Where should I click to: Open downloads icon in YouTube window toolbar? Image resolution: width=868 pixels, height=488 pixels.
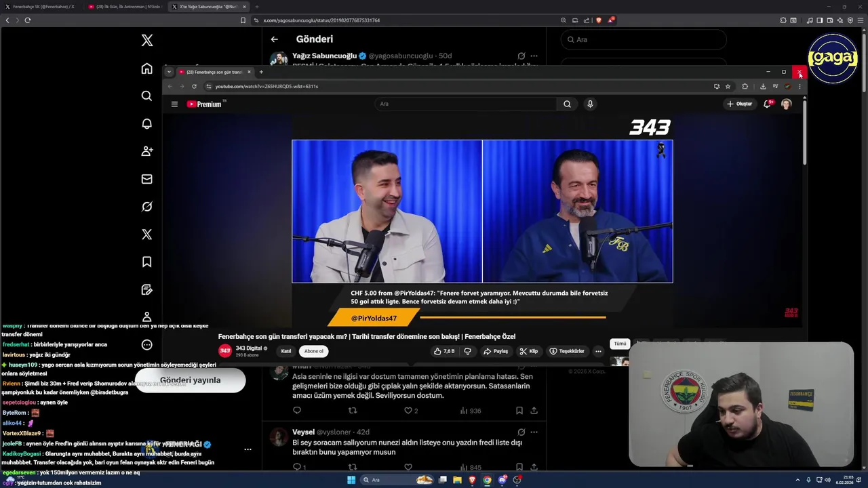tap(763, 86)
